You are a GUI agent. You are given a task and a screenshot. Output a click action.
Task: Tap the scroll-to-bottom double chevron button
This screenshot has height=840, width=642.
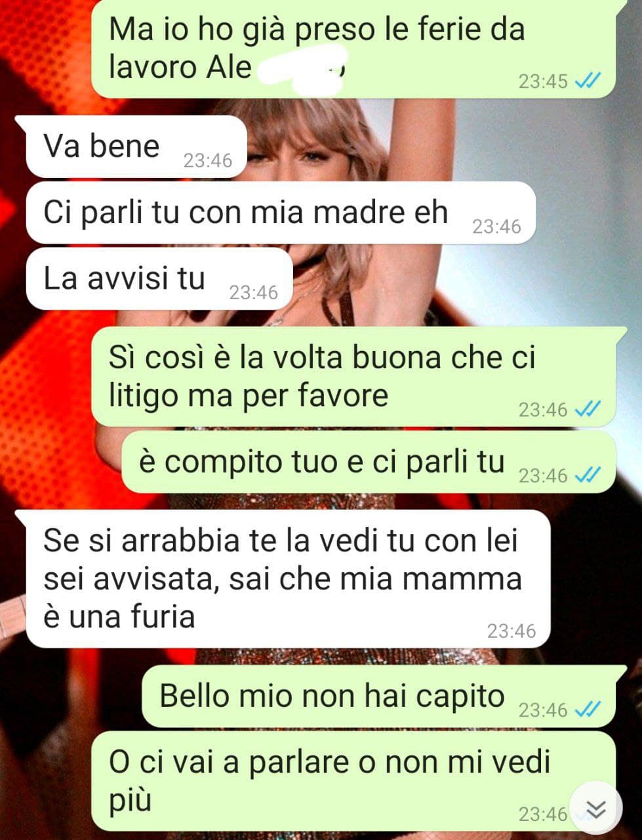pos(595,809)
